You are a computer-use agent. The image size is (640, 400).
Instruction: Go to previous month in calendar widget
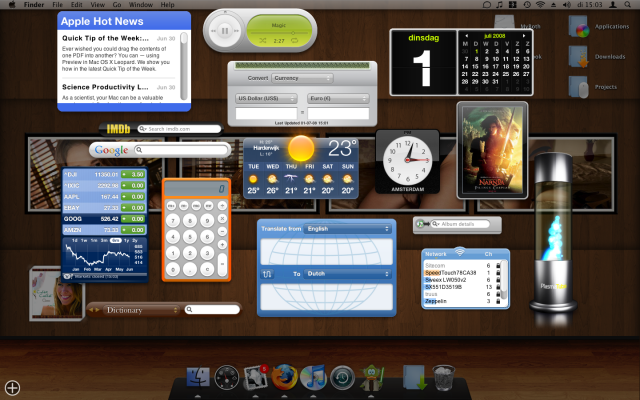tap(466, 36)
